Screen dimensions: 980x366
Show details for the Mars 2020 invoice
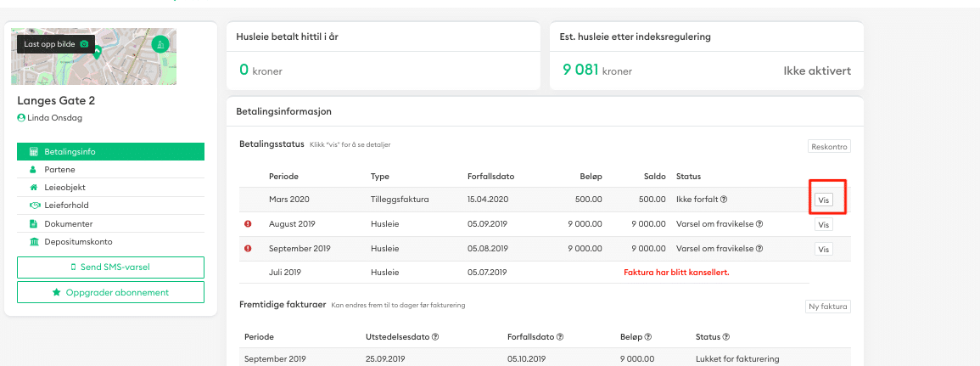point(823,200)
